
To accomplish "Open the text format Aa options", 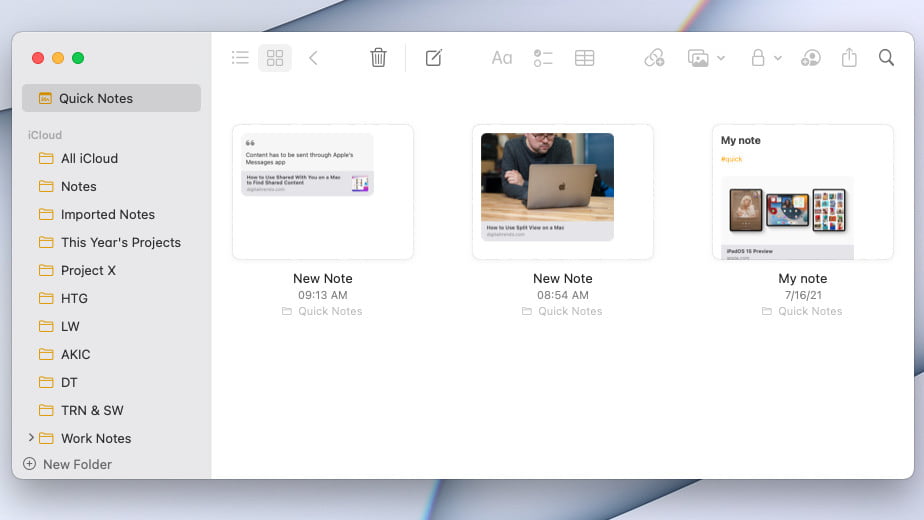I will click(501, 58).
